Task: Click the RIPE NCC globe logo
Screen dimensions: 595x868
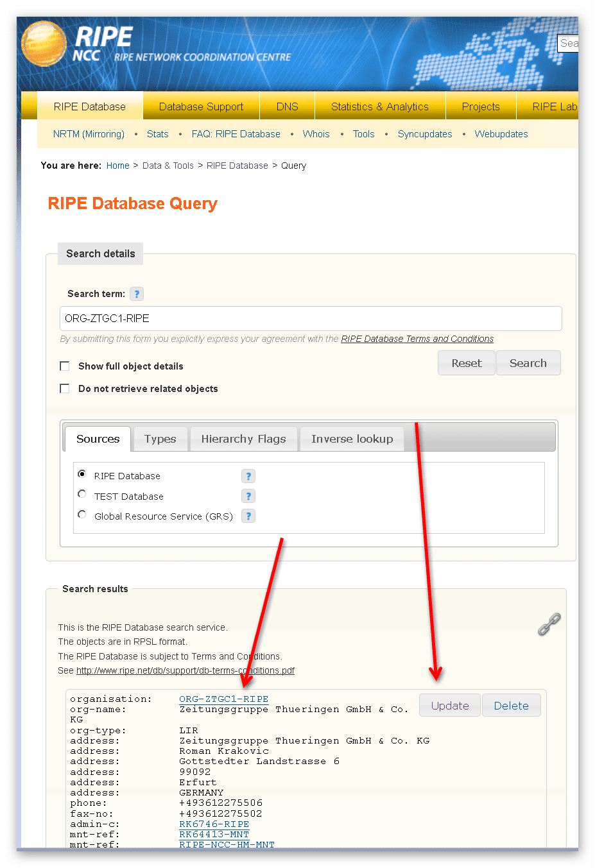Action: coord(44,44)
